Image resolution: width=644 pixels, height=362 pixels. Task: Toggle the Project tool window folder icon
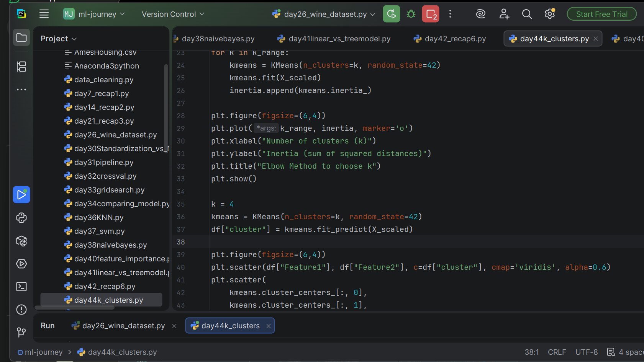point(21,38)
